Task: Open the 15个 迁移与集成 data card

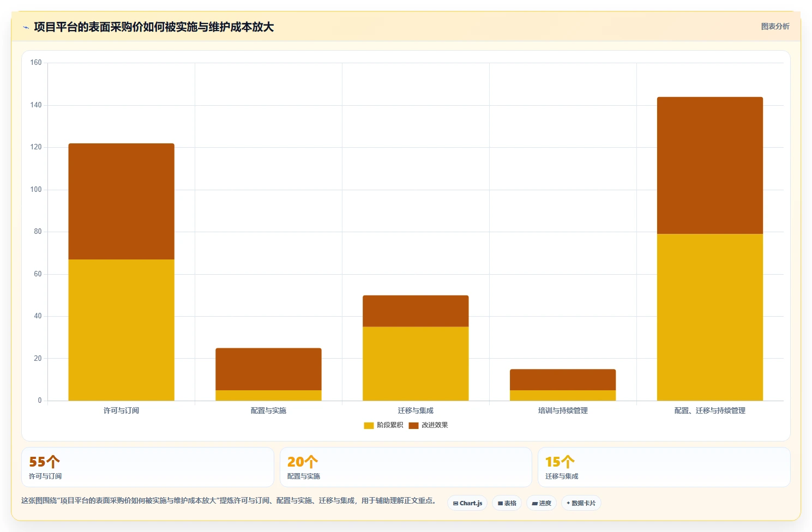Action: point(664,467)
